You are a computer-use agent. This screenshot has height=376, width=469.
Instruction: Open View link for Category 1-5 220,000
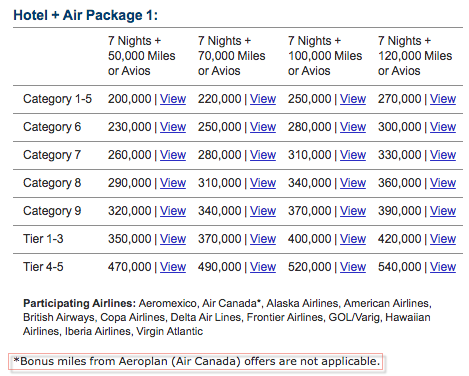263,99
